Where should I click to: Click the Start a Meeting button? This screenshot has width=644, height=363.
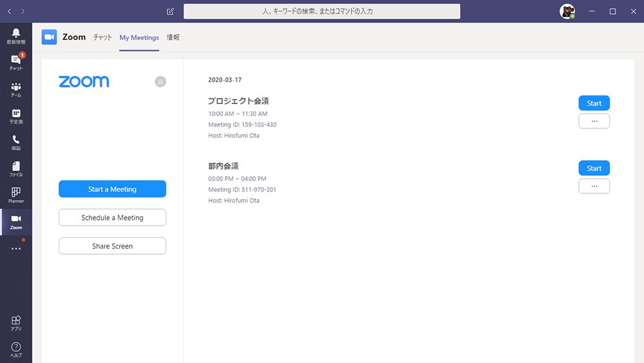112,189
